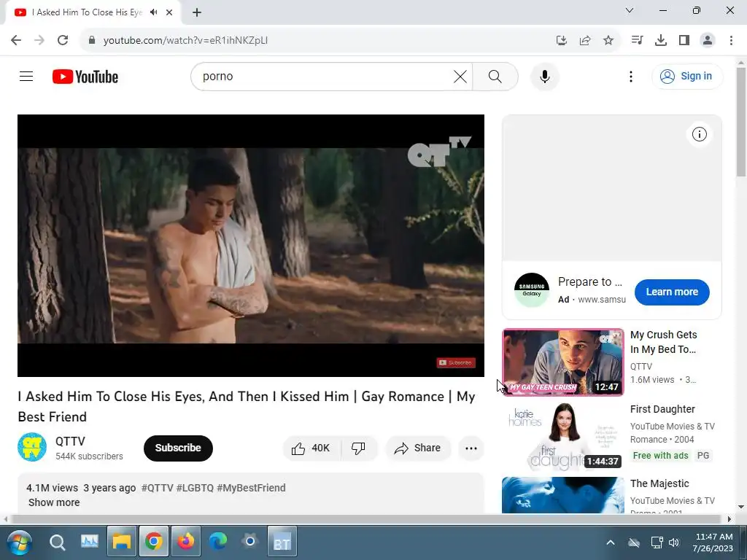Open volume control in system tray

(x=673, y=542)
